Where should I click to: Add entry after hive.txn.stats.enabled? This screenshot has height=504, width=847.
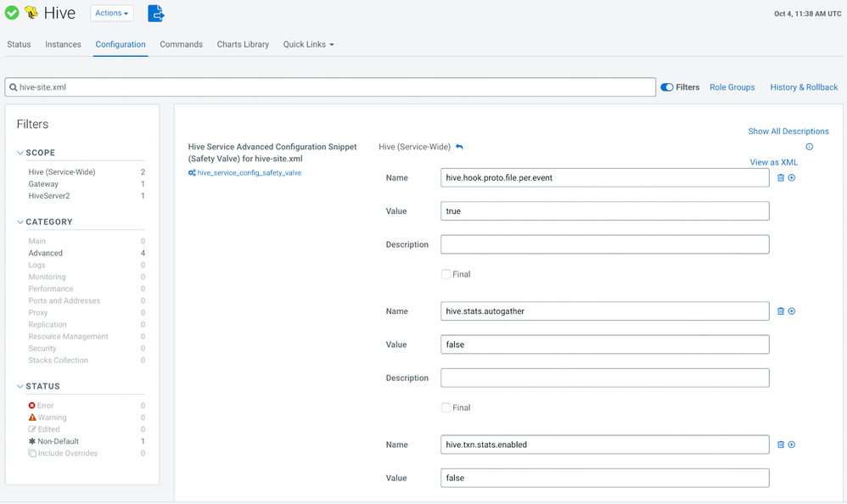tap(791, 445)
